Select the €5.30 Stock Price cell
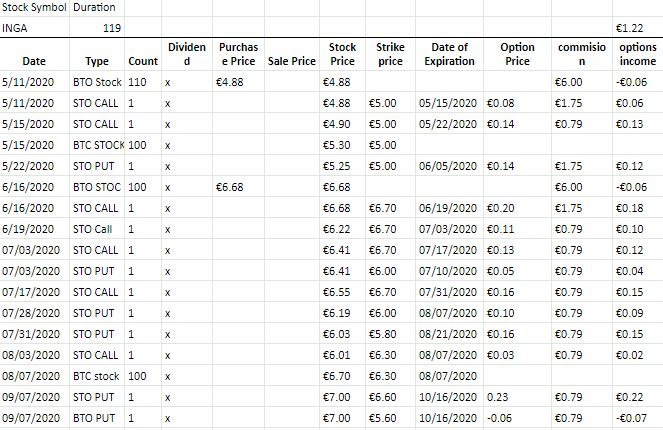663x430 pixels. coord(342,145)
